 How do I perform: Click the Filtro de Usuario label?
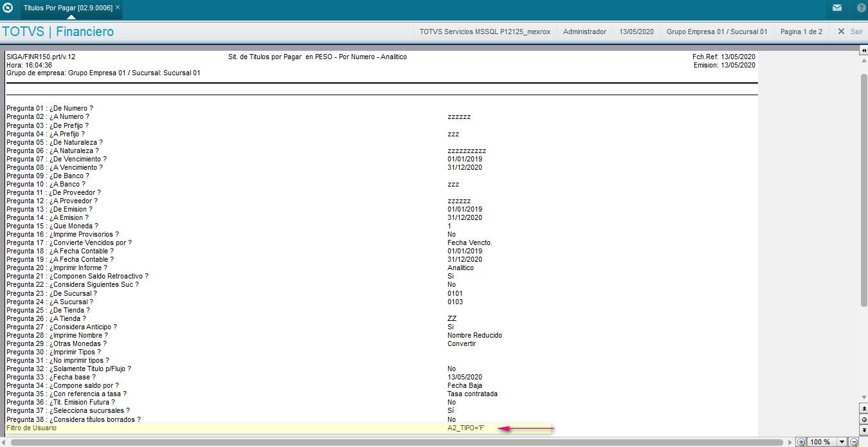pos(32,428)
